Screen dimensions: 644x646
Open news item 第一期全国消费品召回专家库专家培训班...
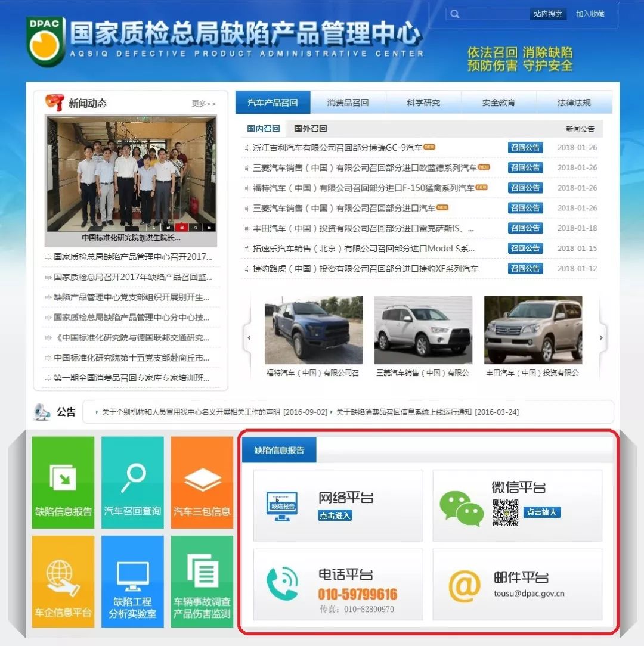coord(132,378)
